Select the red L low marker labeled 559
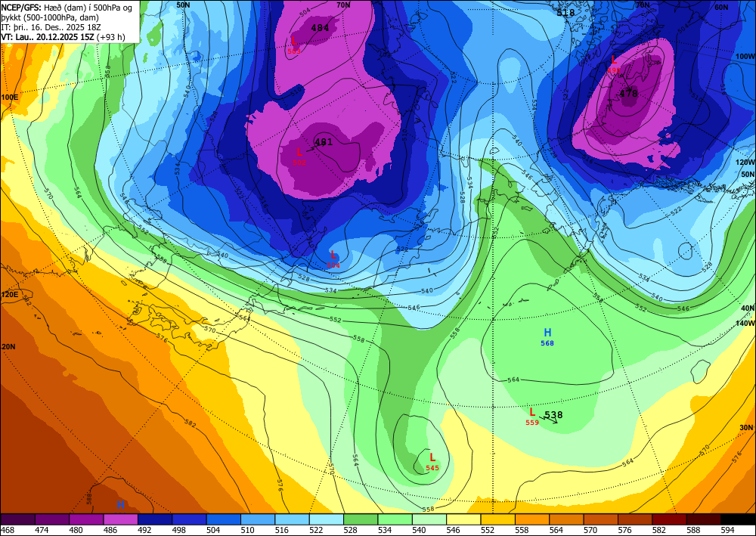756x536 pixels. (532, 413)
